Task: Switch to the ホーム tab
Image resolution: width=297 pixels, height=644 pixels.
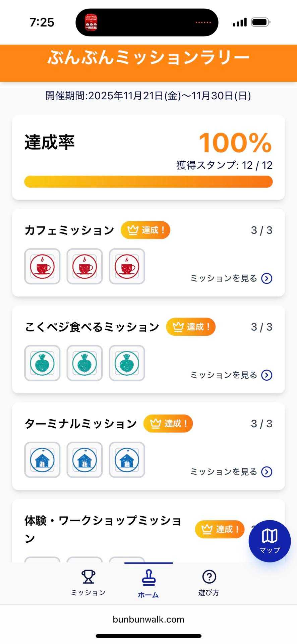Action: tap(148, 584)
